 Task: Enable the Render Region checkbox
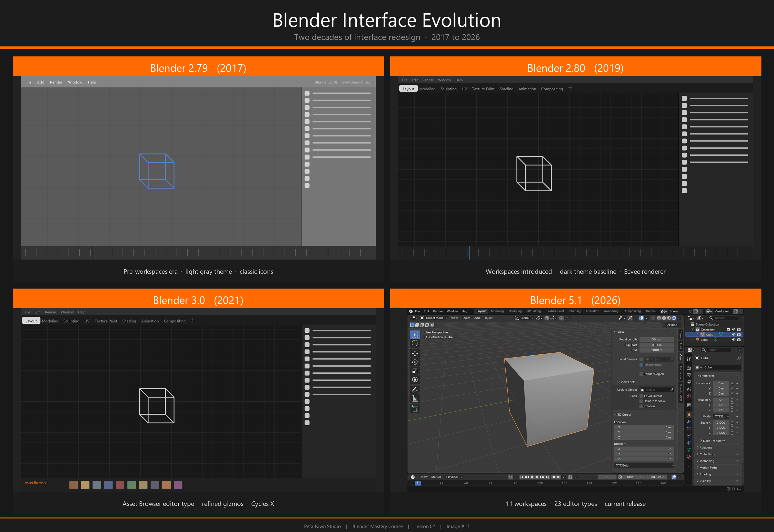click(641, 374)
